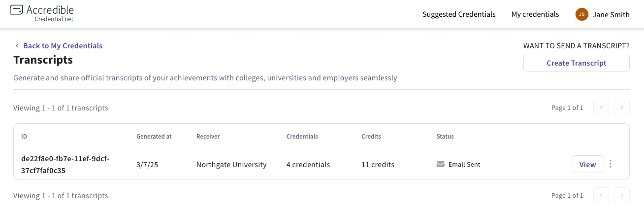Click the Status column header

click(x=445, y=136)
